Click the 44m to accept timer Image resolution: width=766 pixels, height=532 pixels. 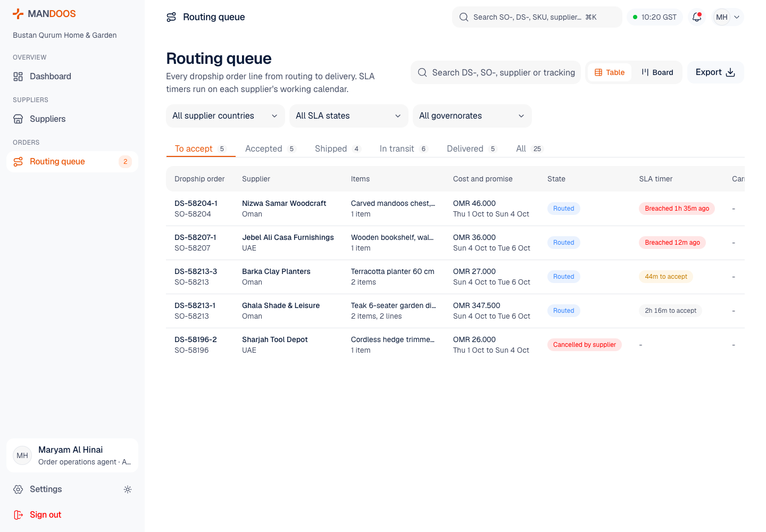666,277
